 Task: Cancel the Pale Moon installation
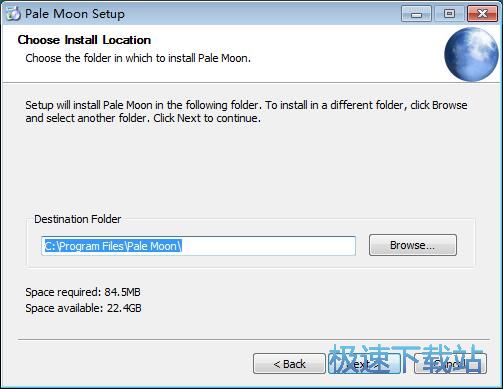click(450, 364)
